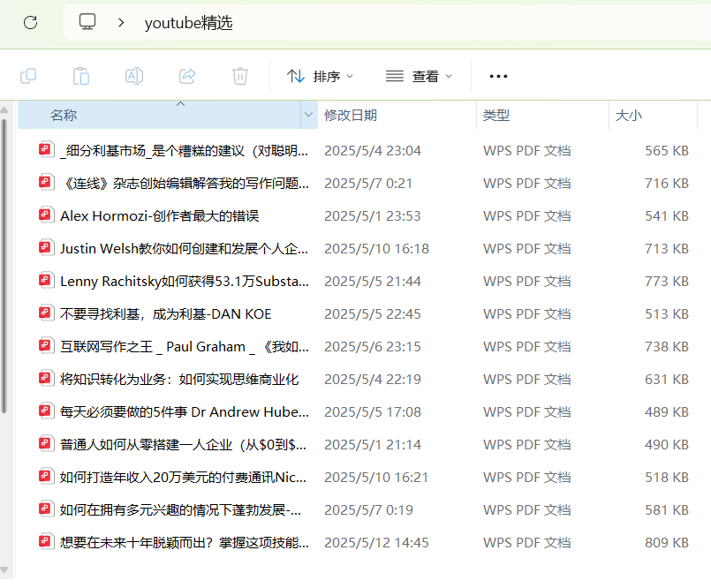Open the 查看 view dropdown
Viewport: 711px width, 588px height.
419,77
